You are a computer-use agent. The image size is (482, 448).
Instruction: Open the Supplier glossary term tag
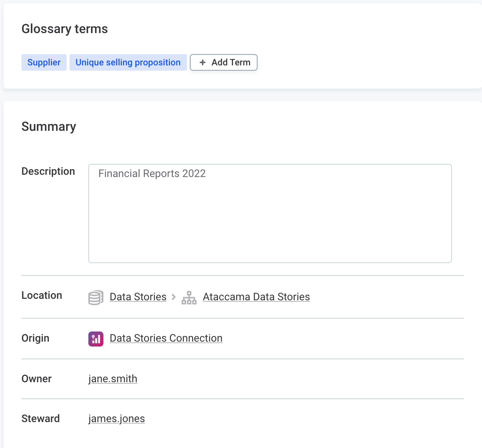click(44, 62)
